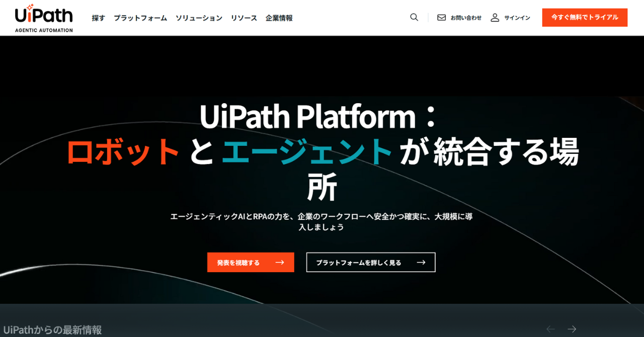Expand the プラットフォーム navigation menu
This screenshot has height=337, width=644.
[140, 18]
